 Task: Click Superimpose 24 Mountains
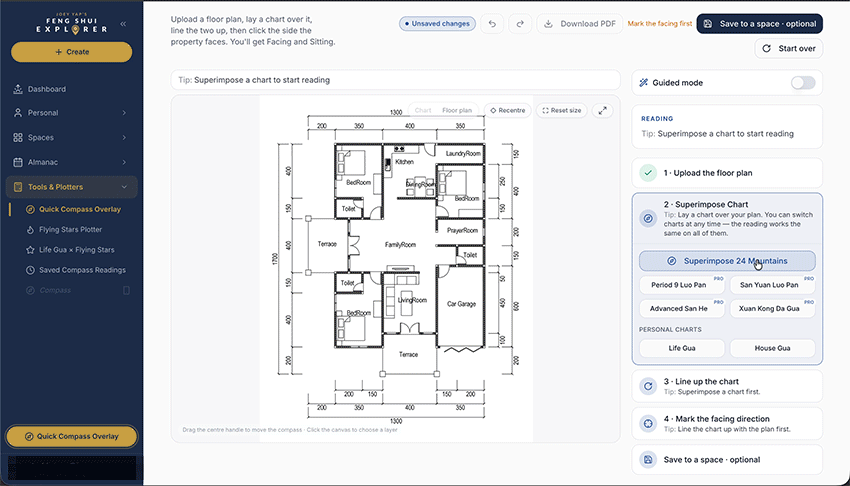[x=727, y=261]
